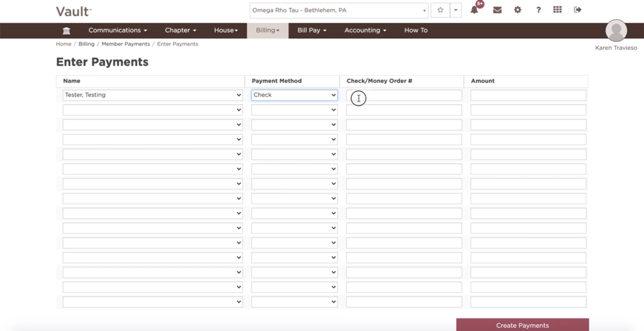The width and height of the screenshot is (644, 331).
Task: Click the home building icon in navbar
Action: 66,30
